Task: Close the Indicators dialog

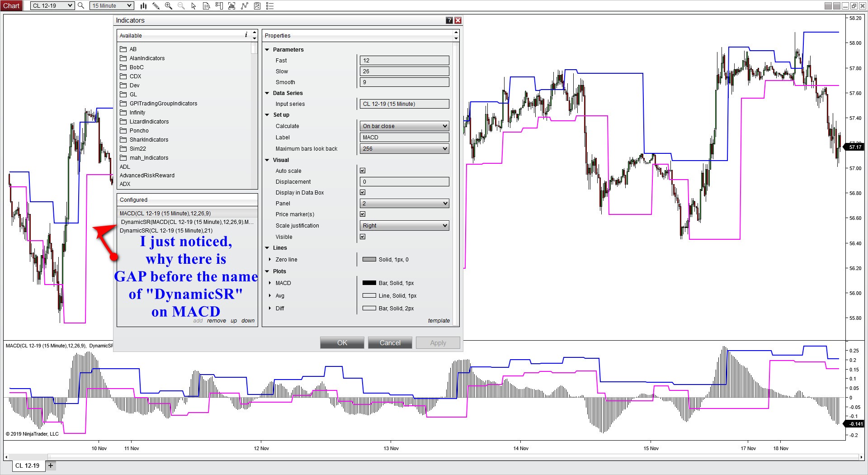Action: tap(458, 20)
